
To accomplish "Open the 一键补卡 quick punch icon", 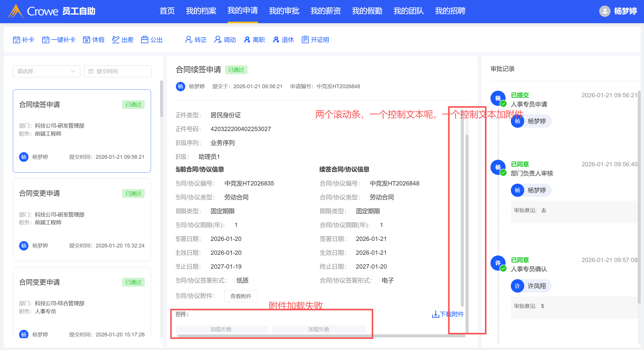I will (46, 40).
